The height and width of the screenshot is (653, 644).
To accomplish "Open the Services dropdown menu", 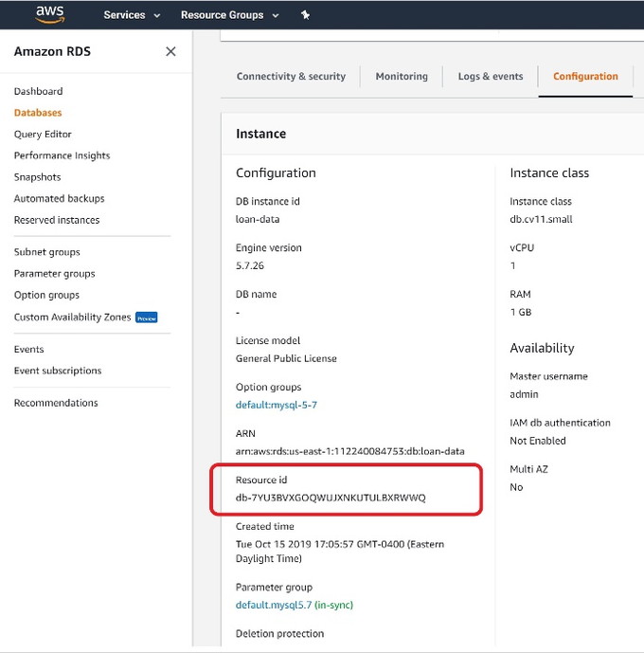I will (132, 15).
